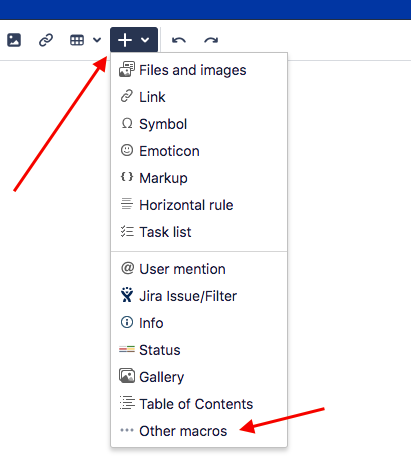This screenshot has width=411, height=473.
Task: Click the undo arrow icon
Action: click(x=179, y=40)
